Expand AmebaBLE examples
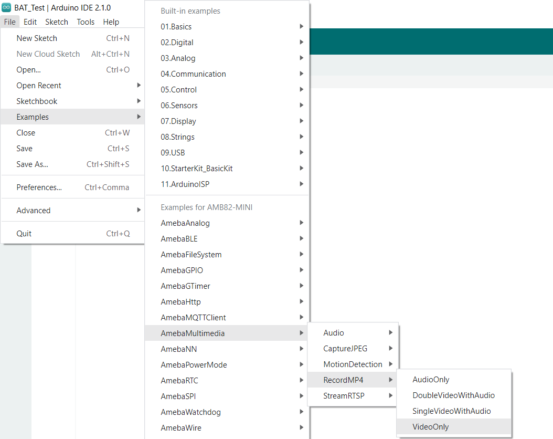The height and width of the screenshot is (439, 553). pyautogui.click(x=227, y=239)
